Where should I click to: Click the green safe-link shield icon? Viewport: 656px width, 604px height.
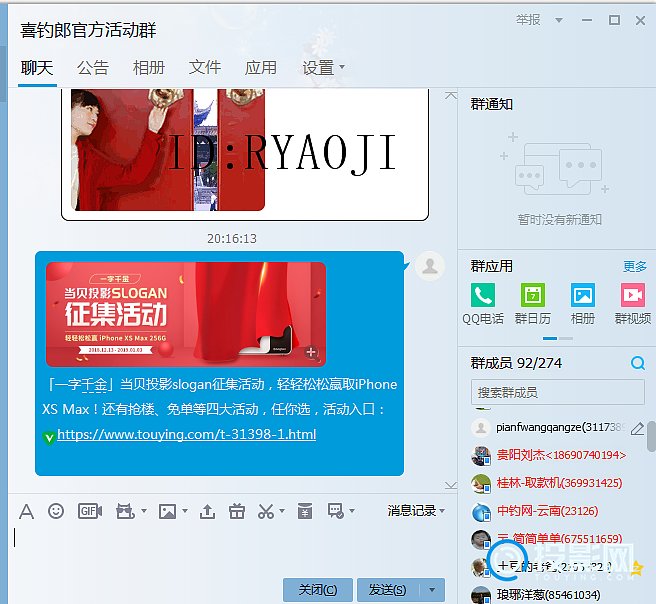point(49,438)
